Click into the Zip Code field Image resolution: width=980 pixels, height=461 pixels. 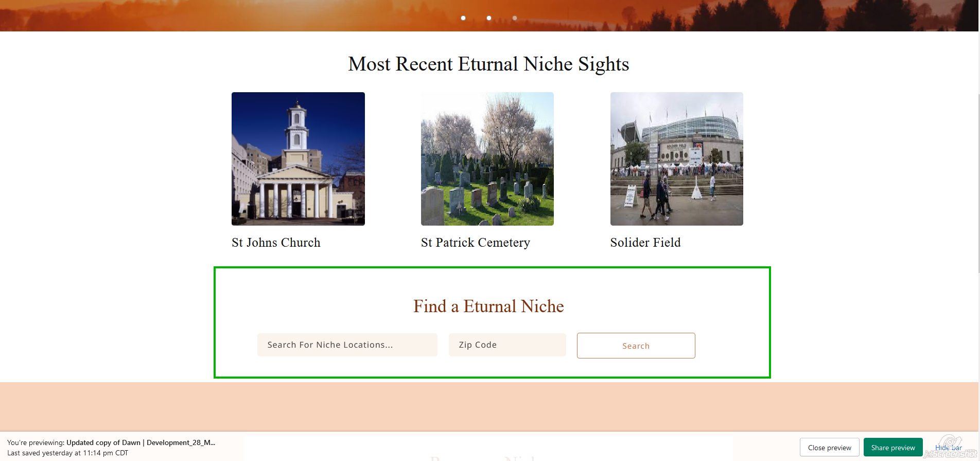tap(507, 345)
